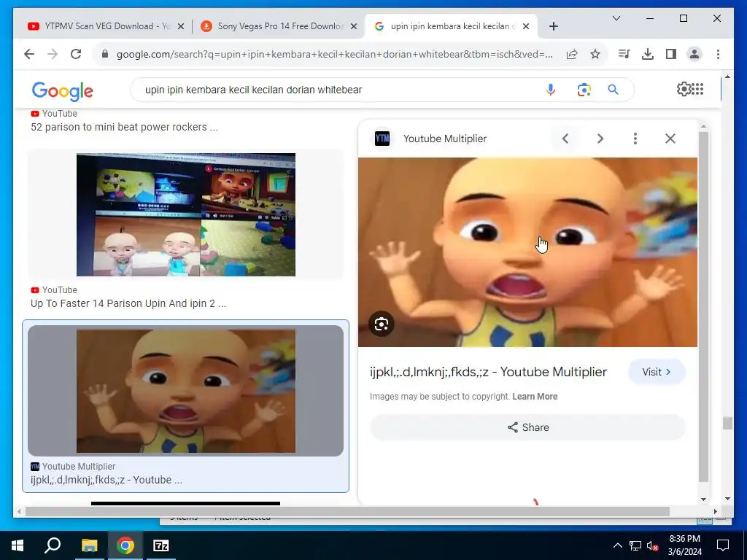747x560 pixels.
Task: Close the Google search tab
Action: (526, 27)
